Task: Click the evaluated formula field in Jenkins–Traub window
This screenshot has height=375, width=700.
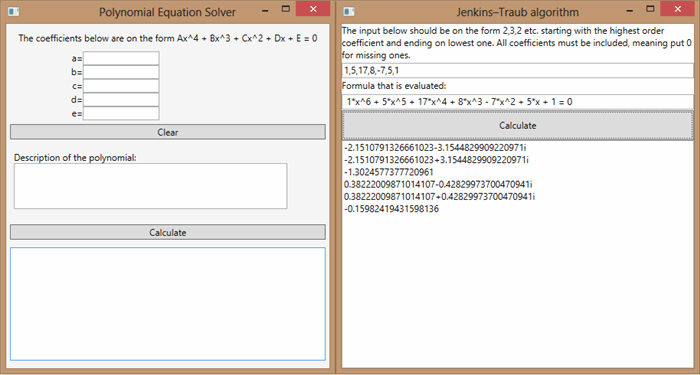Action: pyautogui.click(x=517, y=102)
